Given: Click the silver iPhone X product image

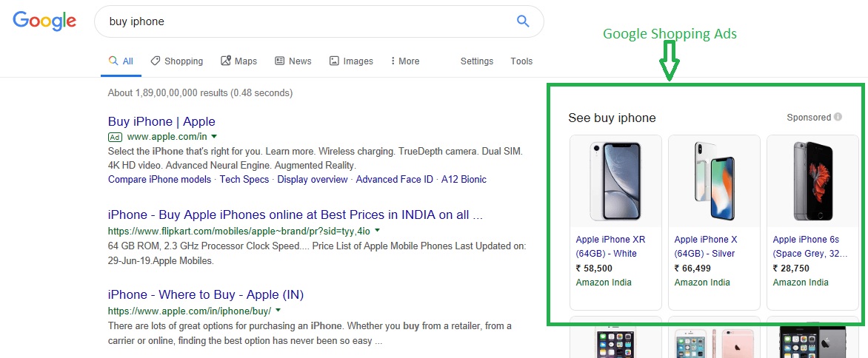Looking at the screenshot, I should [714, 181].
